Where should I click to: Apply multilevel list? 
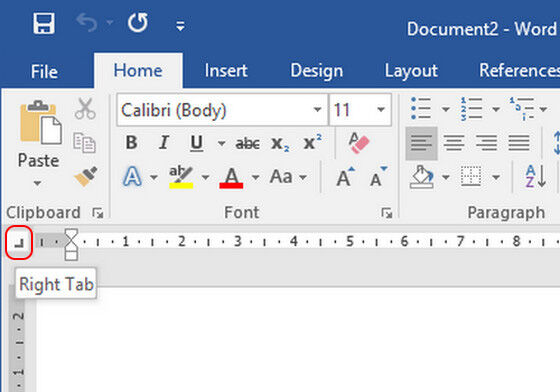tap(522, 108)
